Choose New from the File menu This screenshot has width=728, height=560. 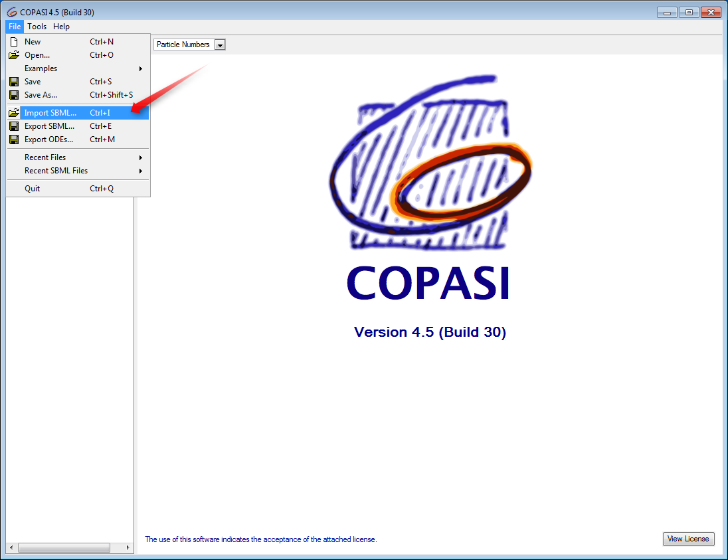pos(78,42)
